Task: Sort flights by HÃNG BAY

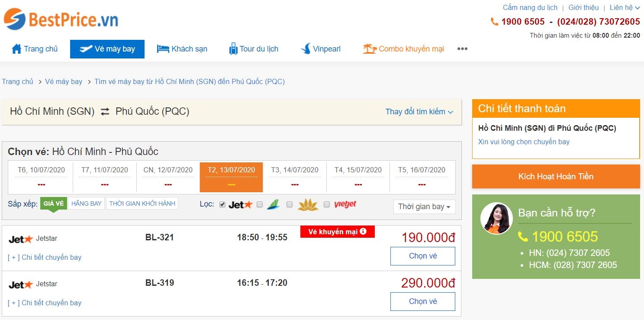Action: tap(87, 204)
